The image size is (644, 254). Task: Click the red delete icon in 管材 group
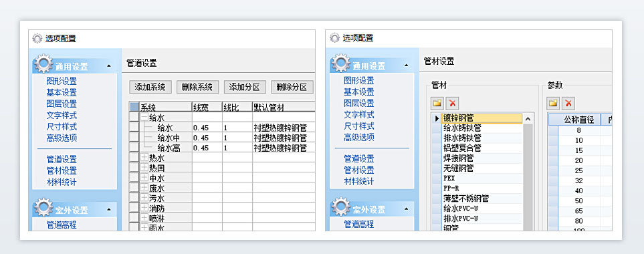pyautogui.click(x=452, y=103)
